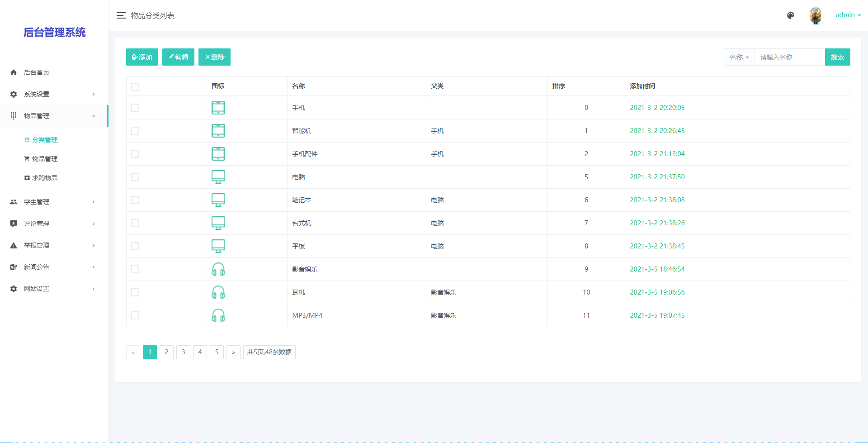Click the headphone icon for 影音娱乐
The height and width of the screenshot is (443, 868).
pos(218,269)
